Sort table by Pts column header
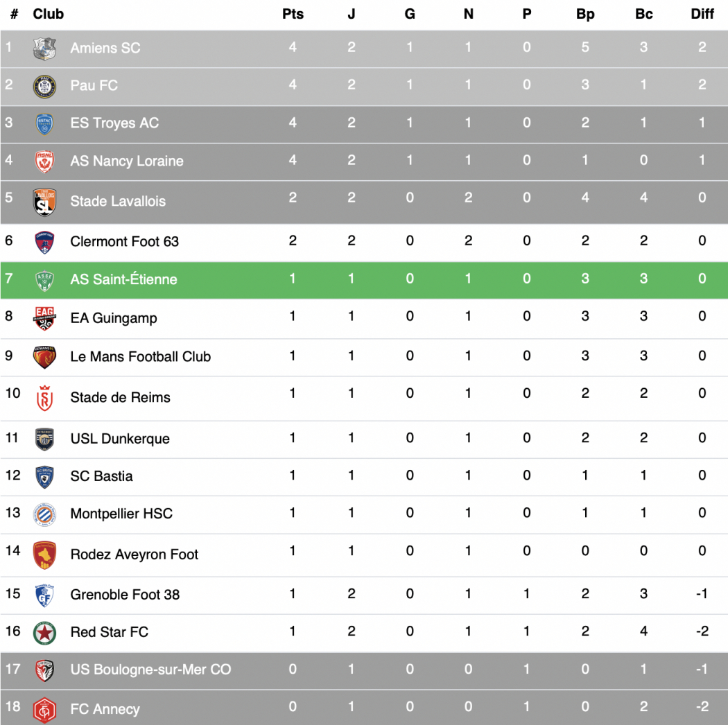Screen dimensions: 728x725 (x=293, y=14)
